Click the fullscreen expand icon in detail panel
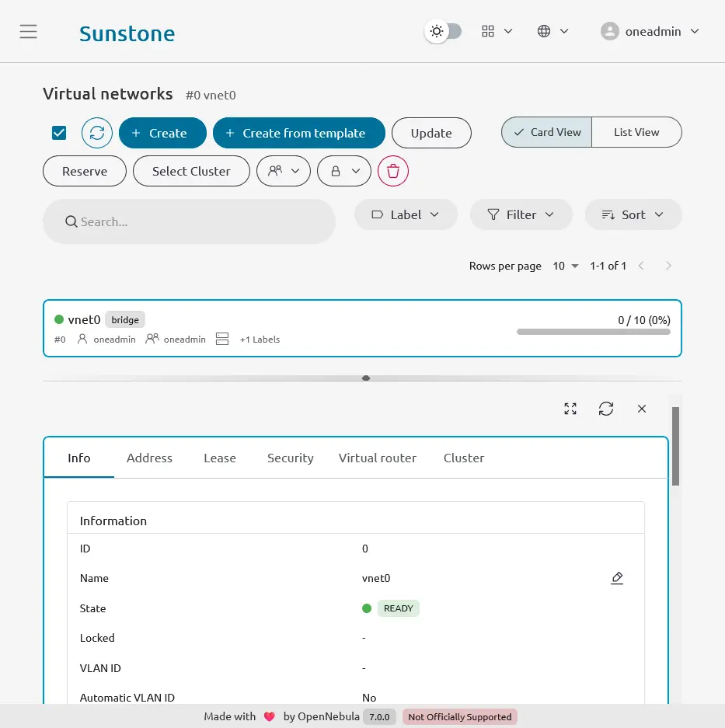This screenshot has width=725, height=728. coord(570,408)
